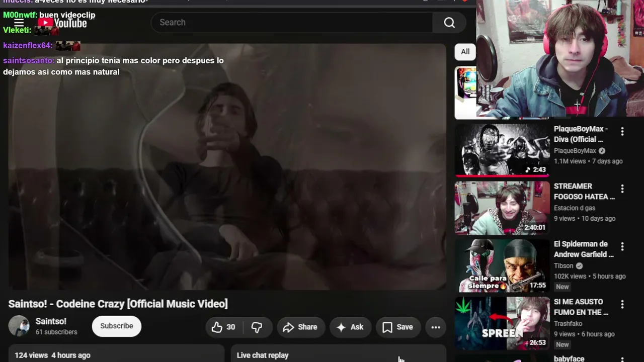Open the Live chat replay panel

tap(263, 355)
